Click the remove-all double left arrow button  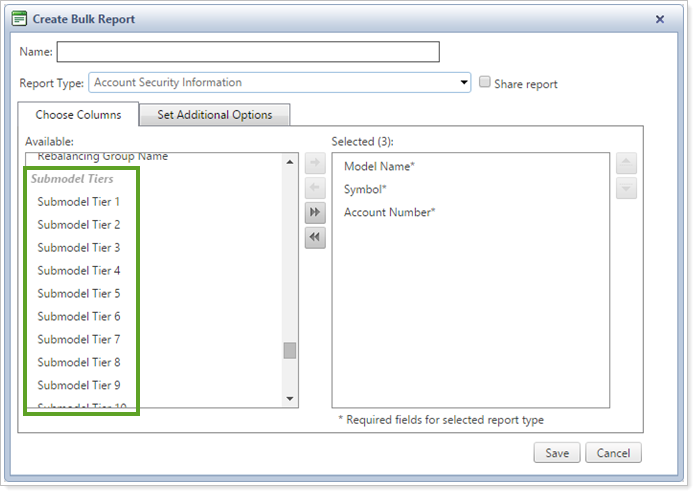[x=315, y=237]
